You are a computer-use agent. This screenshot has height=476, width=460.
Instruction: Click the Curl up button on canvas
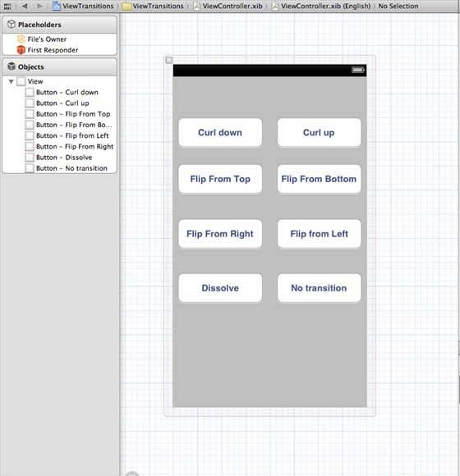pos(319,133)
